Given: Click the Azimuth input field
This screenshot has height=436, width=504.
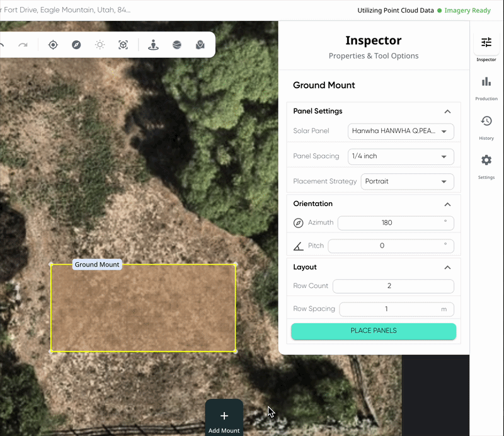Looking at the screenshot, I should (387, 223).
